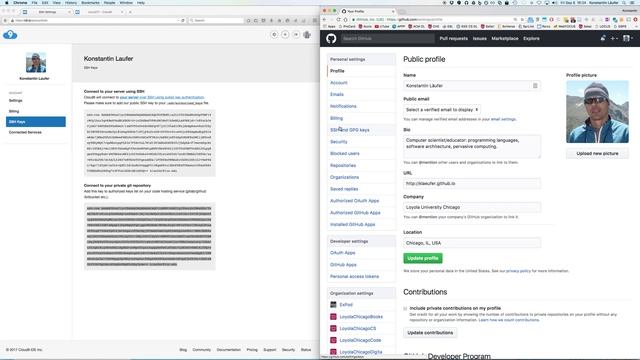The width and height of the screenshot is (640, 360).
Task: Click the Name input field
Action: 472,86
